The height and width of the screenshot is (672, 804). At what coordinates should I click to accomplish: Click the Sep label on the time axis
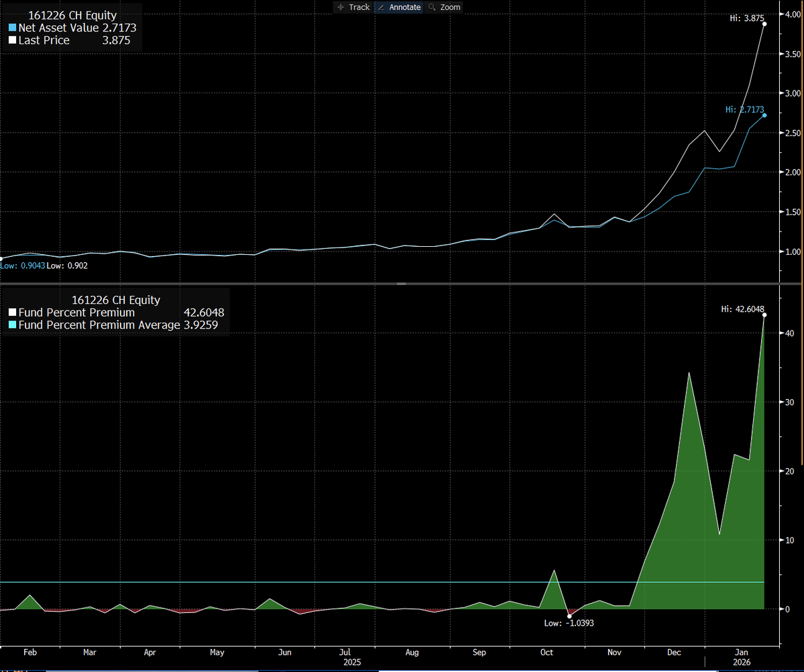click(x=479, y=653)
